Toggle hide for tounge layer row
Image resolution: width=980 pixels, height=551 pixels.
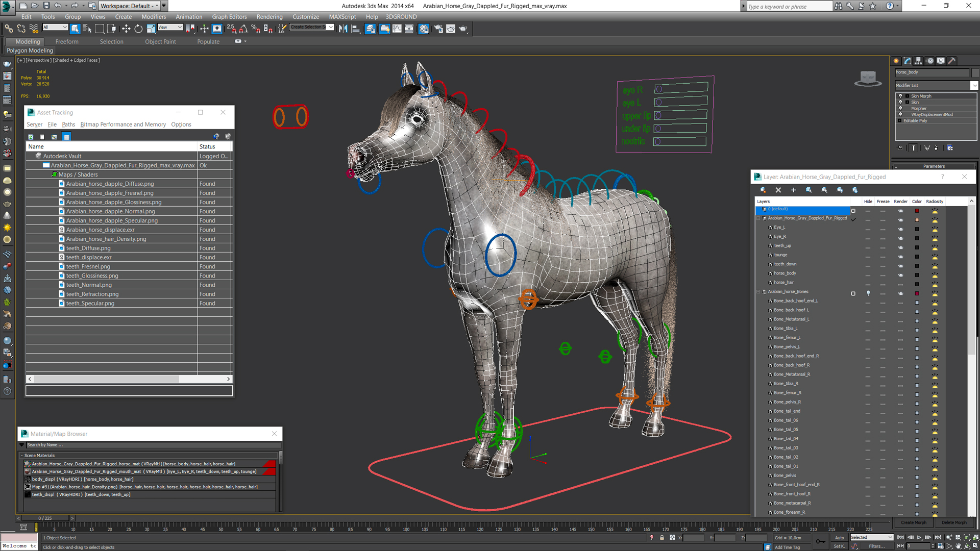(x=868, y=257)
